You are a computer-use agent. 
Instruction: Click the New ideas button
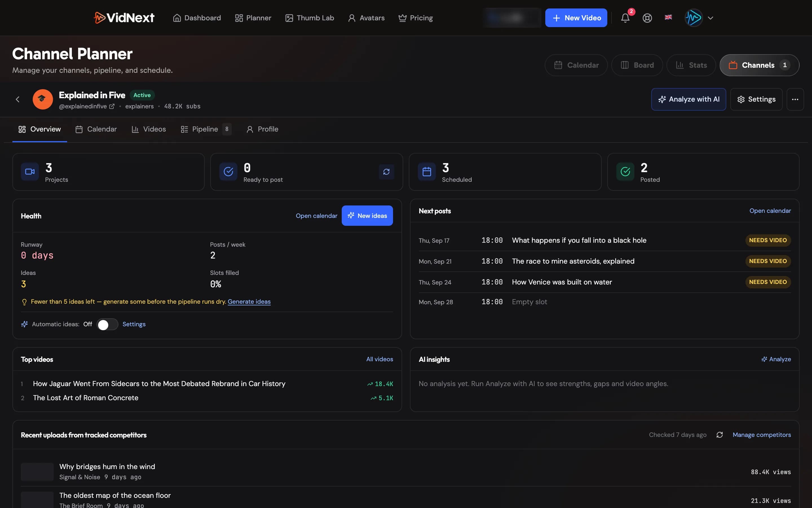tap(367, 216)
